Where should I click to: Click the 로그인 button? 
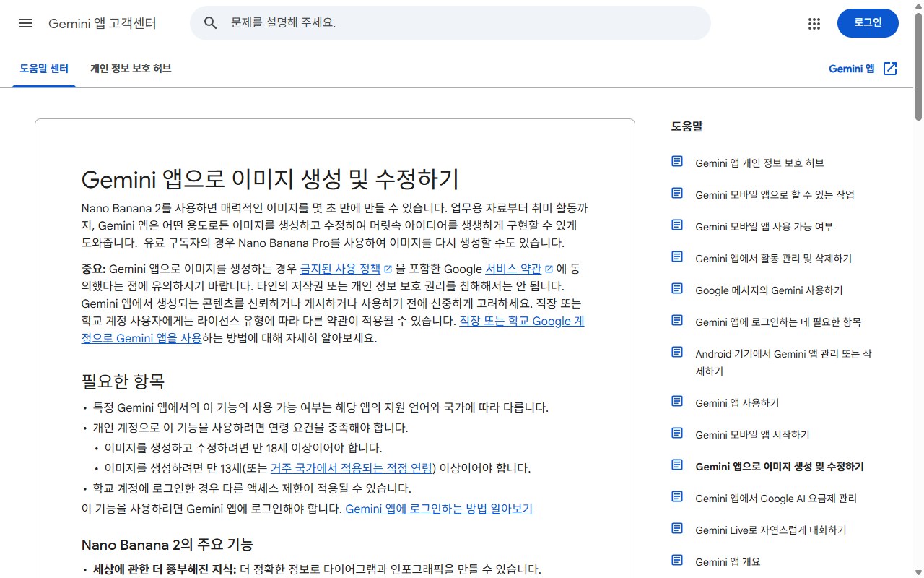pos(868,23)
